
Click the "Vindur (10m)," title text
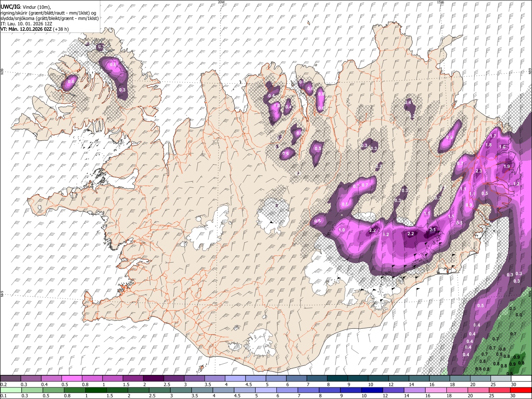(36, 7)
